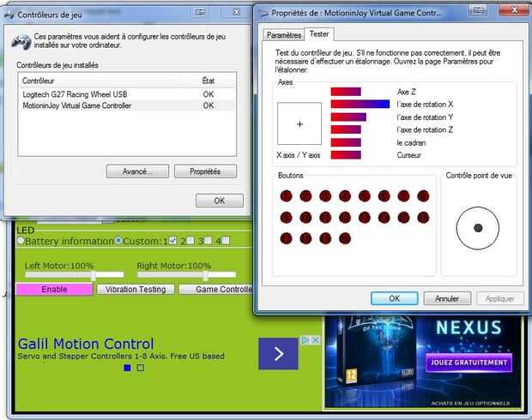Select MotioninJoy Virtual Game Controller row
Viewport: 532px width, 420px height.
point(126,105)
